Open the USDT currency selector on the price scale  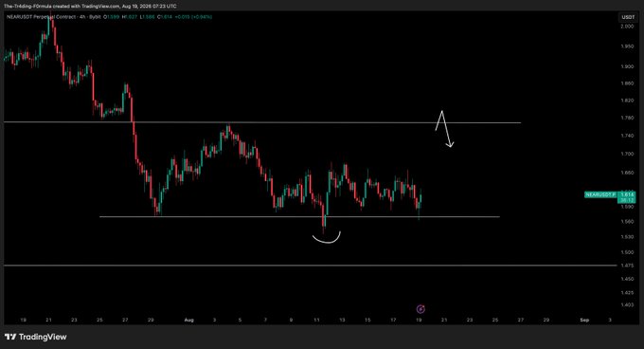point(628,17)
